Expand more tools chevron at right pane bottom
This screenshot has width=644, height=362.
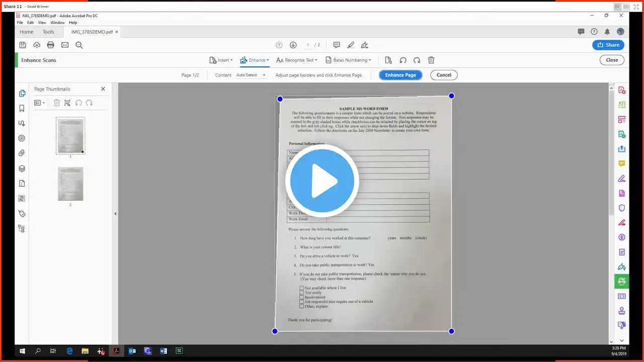[622, 341]
